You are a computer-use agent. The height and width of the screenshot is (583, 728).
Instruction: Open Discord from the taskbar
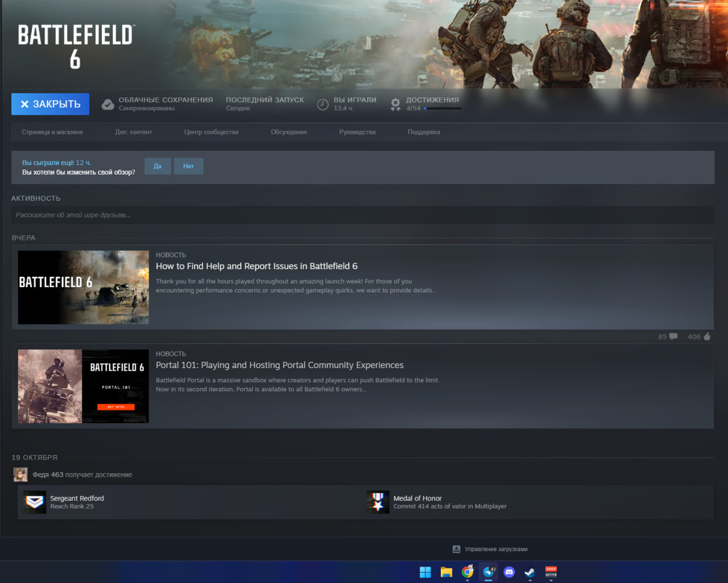[509, 572]
